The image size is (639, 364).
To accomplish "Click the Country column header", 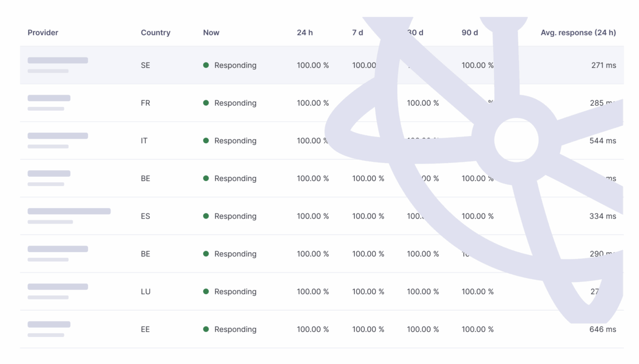I will pyautogui.click(x=155, y=32).
